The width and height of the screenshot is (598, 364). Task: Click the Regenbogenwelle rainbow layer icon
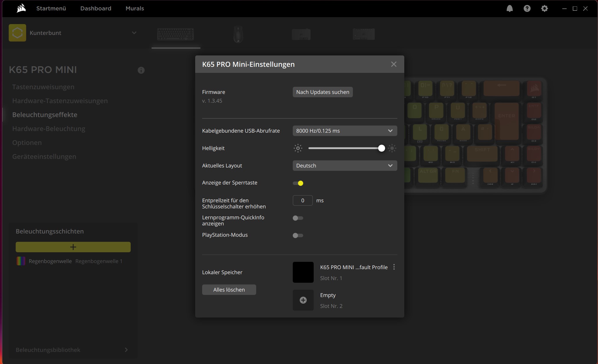21,261
